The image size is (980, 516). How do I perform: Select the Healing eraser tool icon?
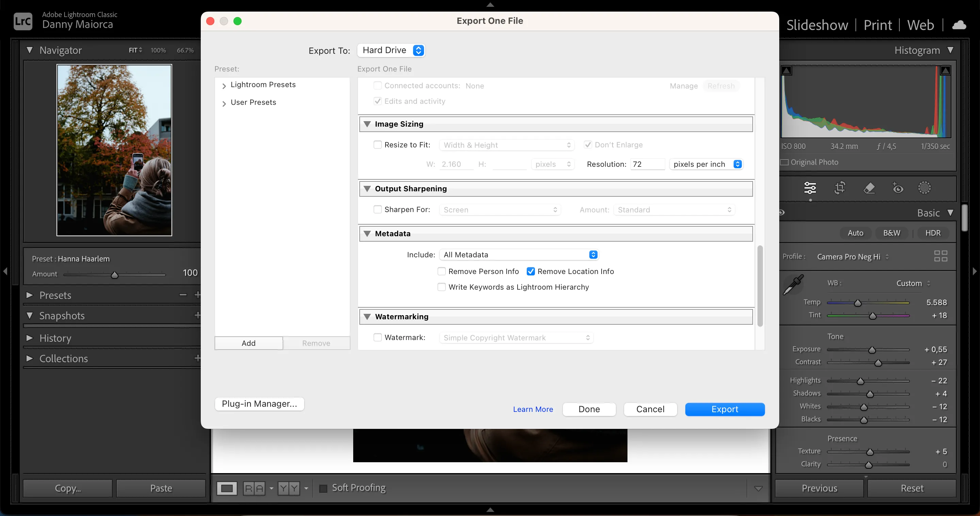coord(869,188)
